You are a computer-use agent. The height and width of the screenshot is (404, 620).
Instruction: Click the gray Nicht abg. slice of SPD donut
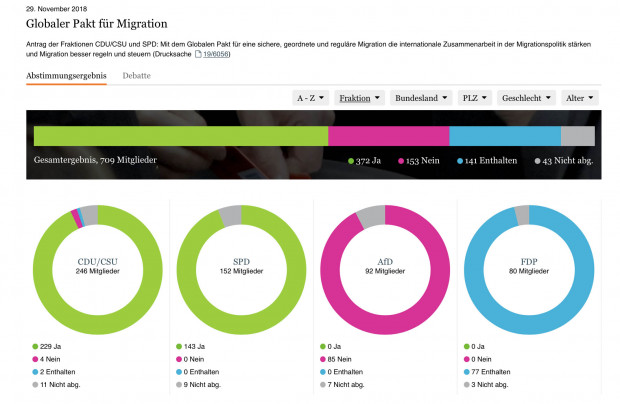[231, 216]
